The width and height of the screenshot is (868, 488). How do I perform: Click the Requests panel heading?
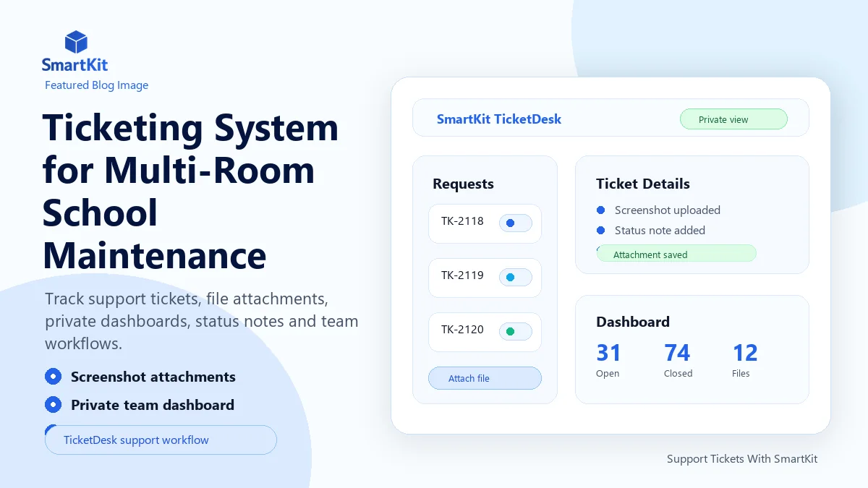(x=463, y=184)
